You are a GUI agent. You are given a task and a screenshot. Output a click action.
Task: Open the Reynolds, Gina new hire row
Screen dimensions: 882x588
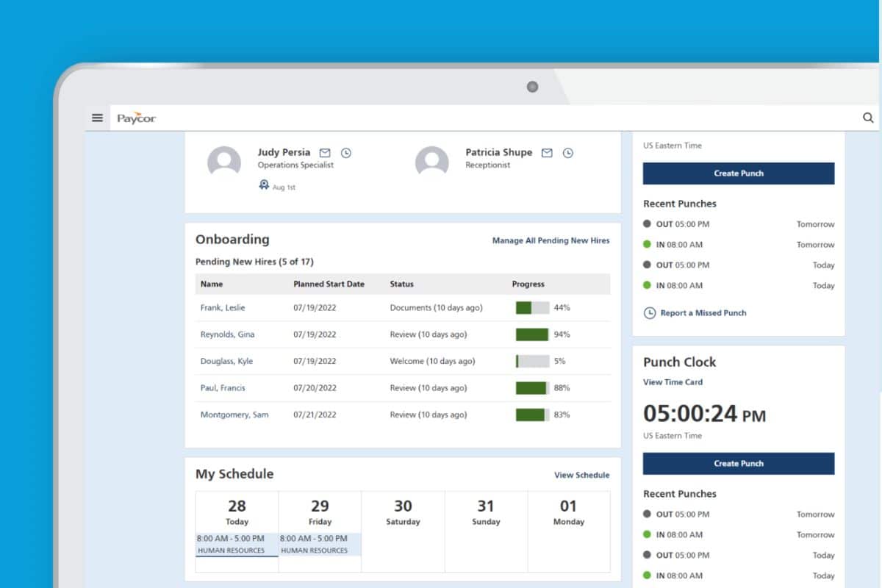point(403,334)
